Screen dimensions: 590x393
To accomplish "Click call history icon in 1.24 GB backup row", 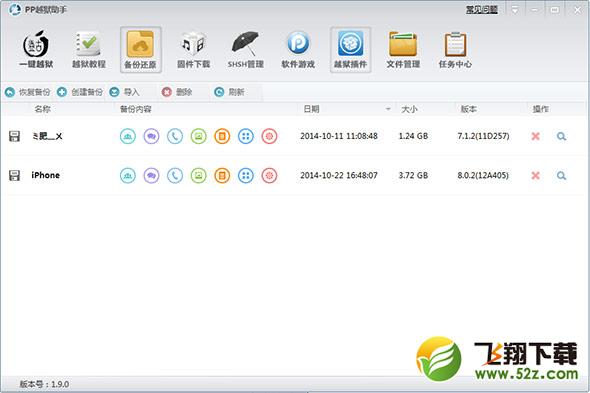I will click(175, 136).
